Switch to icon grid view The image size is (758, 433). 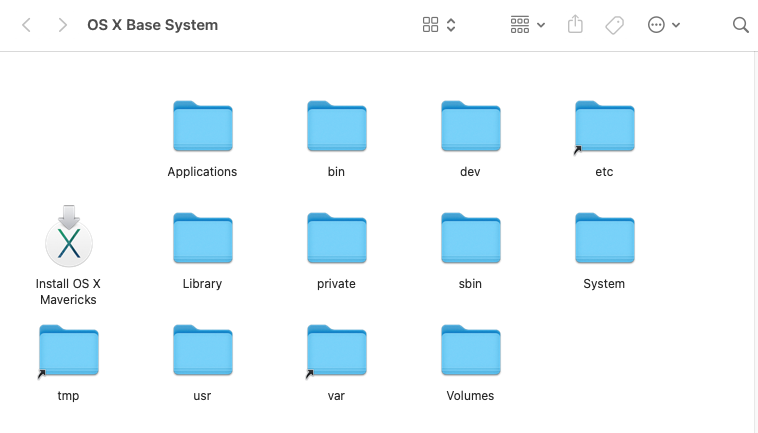point(430,25)
